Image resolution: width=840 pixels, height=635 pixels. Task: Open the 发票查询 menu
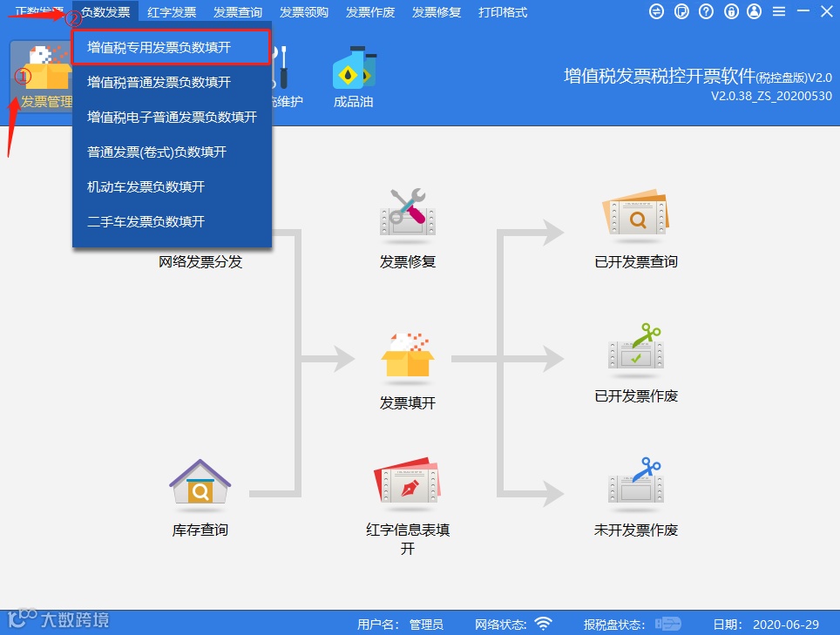pos(238,12)
